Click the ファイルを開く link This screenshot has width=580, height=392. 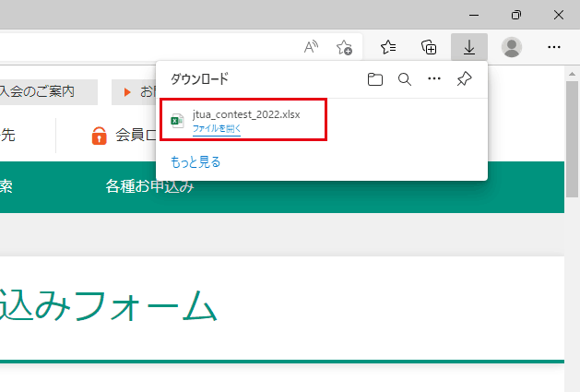pyautogui.click(x=217, y=129)
